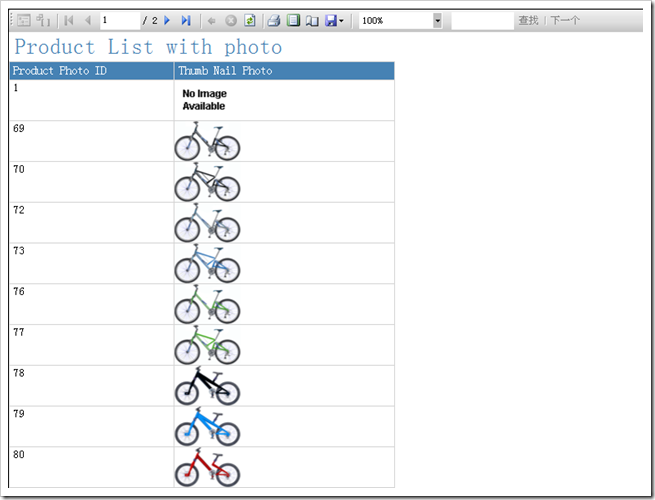Image resolution: width=655 pixels, height=500 pixels.
Task: Click product photo ID cell 77
Action: (x=92, y=345)
